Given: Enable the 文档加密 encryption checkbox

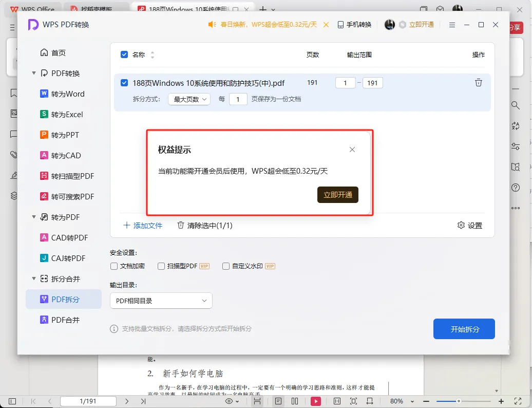Looking at the screenshot, I should point(113,266).
